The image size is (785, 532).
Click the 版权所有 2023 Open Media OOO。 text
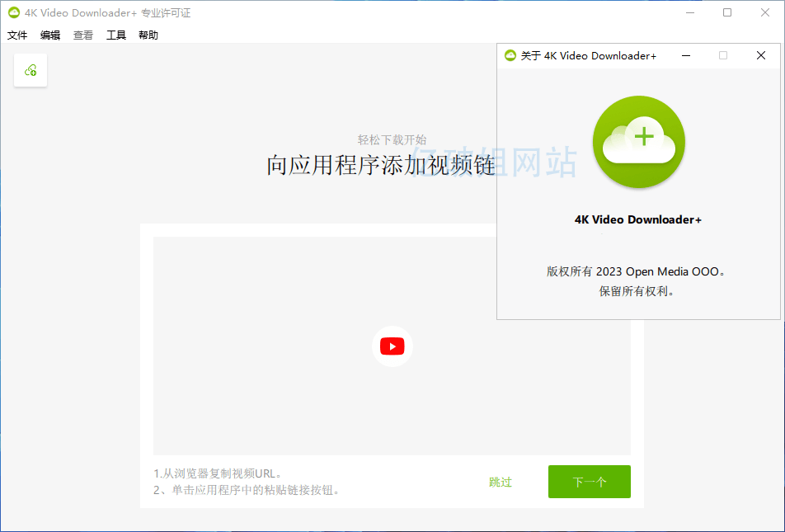[x=637, y=271]
